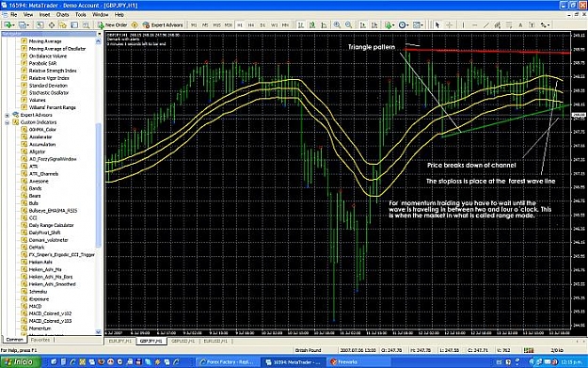Select the Cursor arrow tool

pos(437,25)
